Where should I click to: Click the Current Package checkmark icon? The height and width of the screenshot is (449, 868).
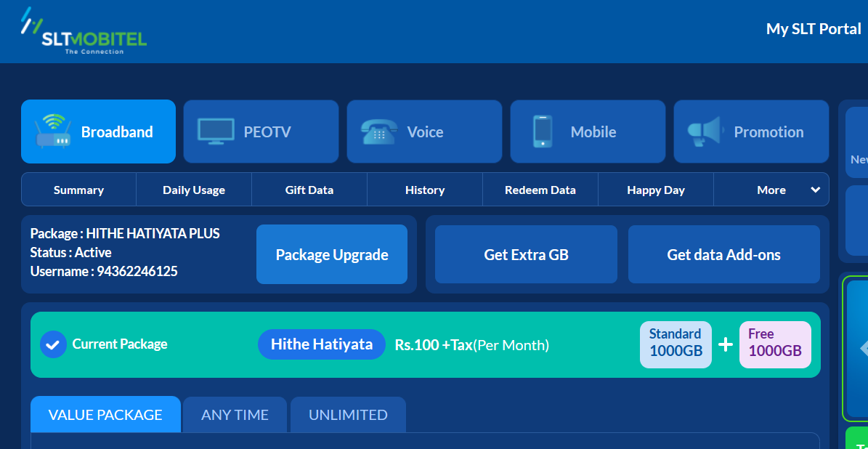coord(53,344)
